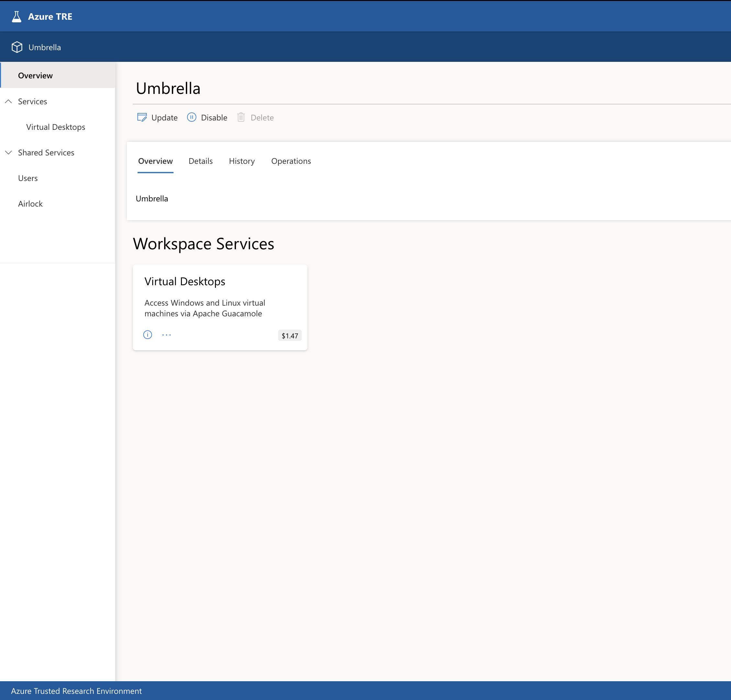The width and height of the screenshot is (731, 700).
Task: Expand the Shared Services chevron
Action: 8,152
